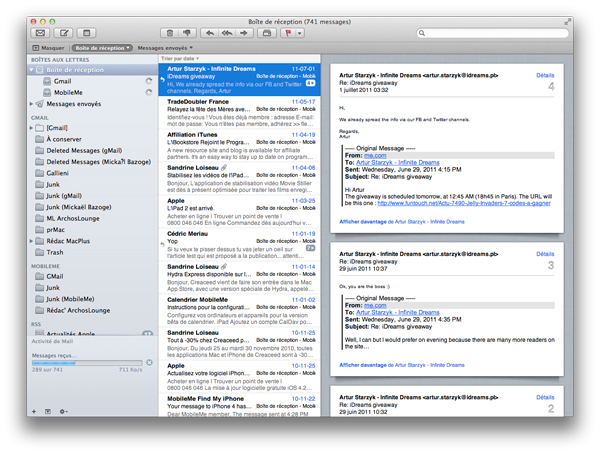
Task: Open the Affiliation iTunes message
Action: (240, 145)
